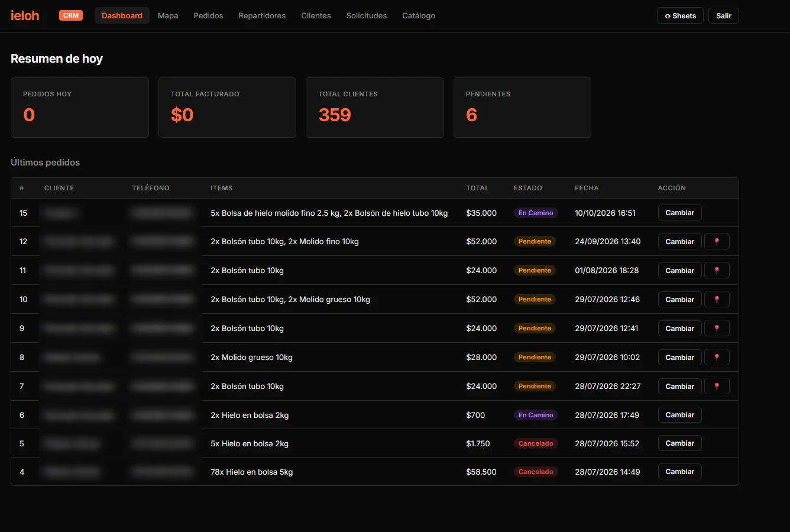Click items text '78x Hielo en bolsa 5kg'
The height and width of the screenshot is (532, 790).
click(252, 472)
